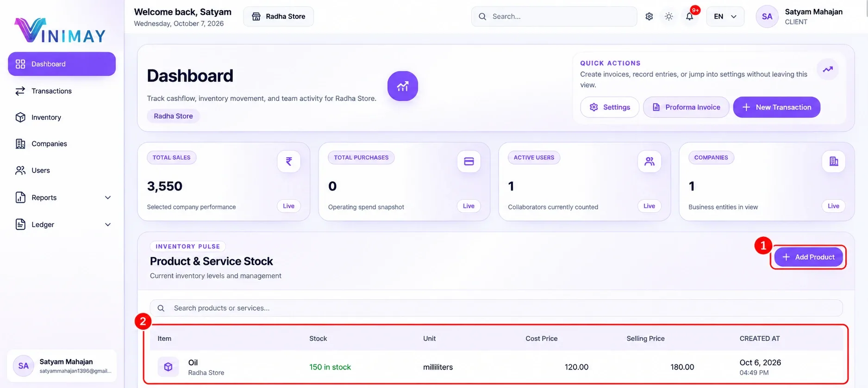Start a New Transaction
868x388 pixels.
[x=777, y=107]
